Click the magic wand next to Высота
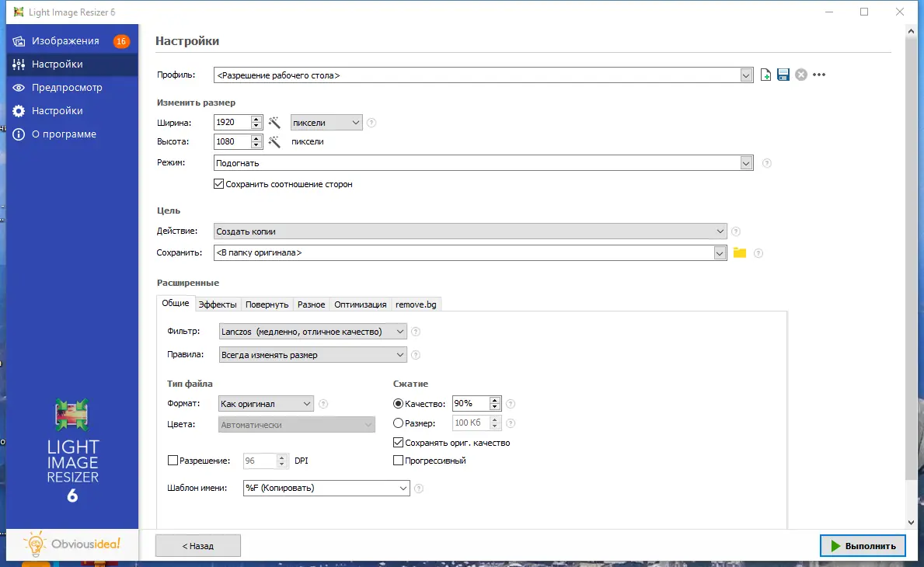This screenshot has height=567, width=924. click(274, 141)
